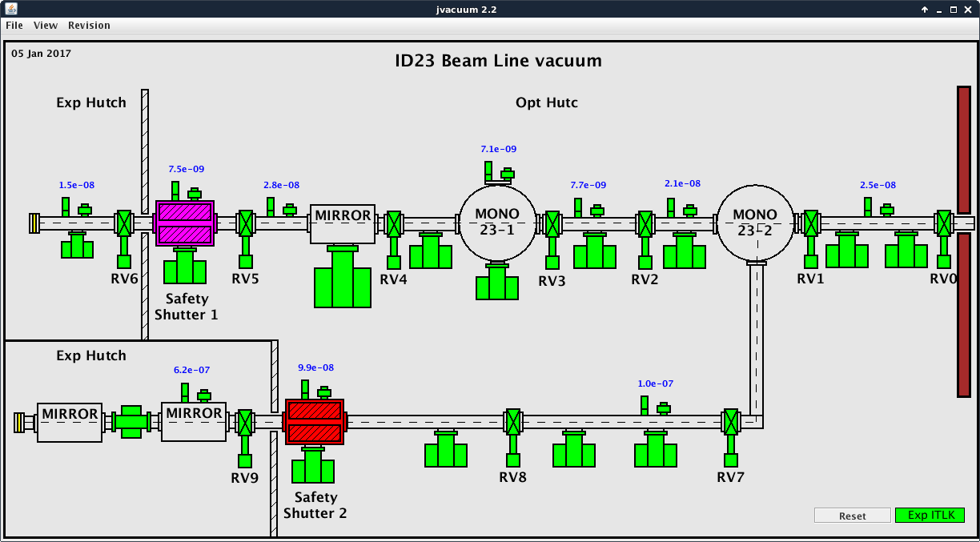
Task: Click the pump below MONO 23-1
Action: [x=497, y=282]
